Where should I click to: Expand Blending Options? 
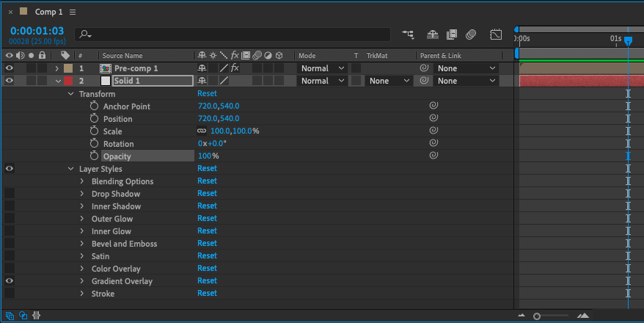[81, 181]
